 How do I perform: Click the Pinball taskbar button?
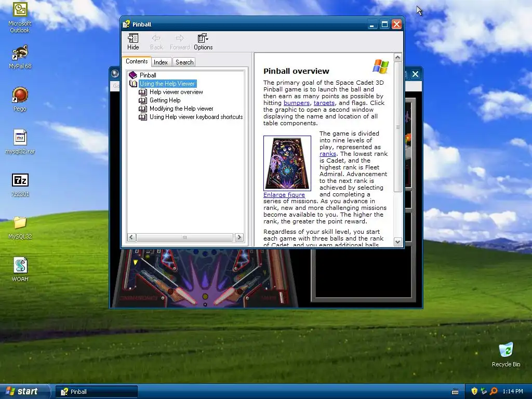(97, 392)
